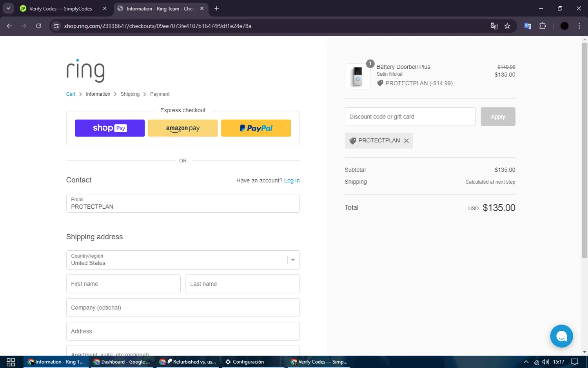Open network Wi-Fi tray icon

[x=536, y=362]
